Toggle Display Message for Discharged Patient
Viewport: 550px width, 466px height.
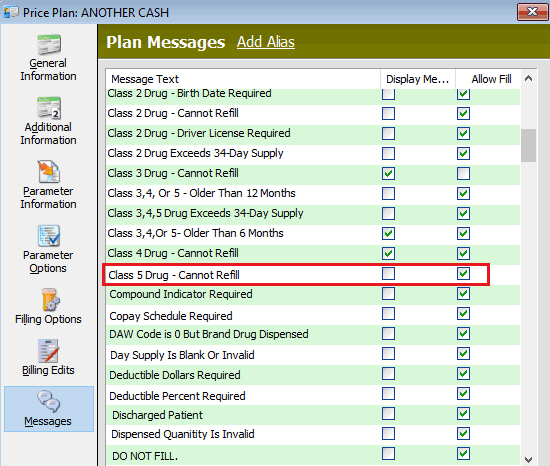pyautogui.click(x=388, y=413)
